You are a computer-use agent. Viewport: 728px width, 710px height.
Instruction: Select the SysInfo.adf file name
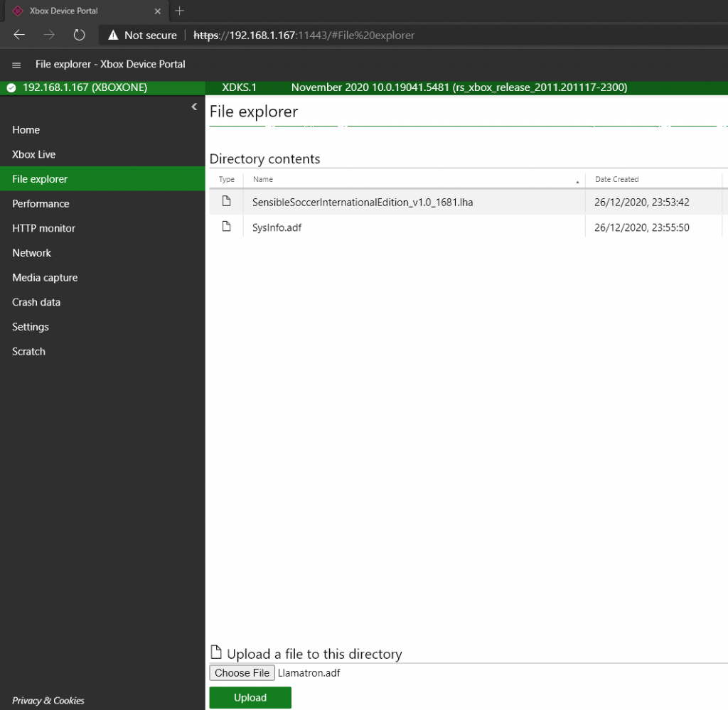click(x=277, y=227)
